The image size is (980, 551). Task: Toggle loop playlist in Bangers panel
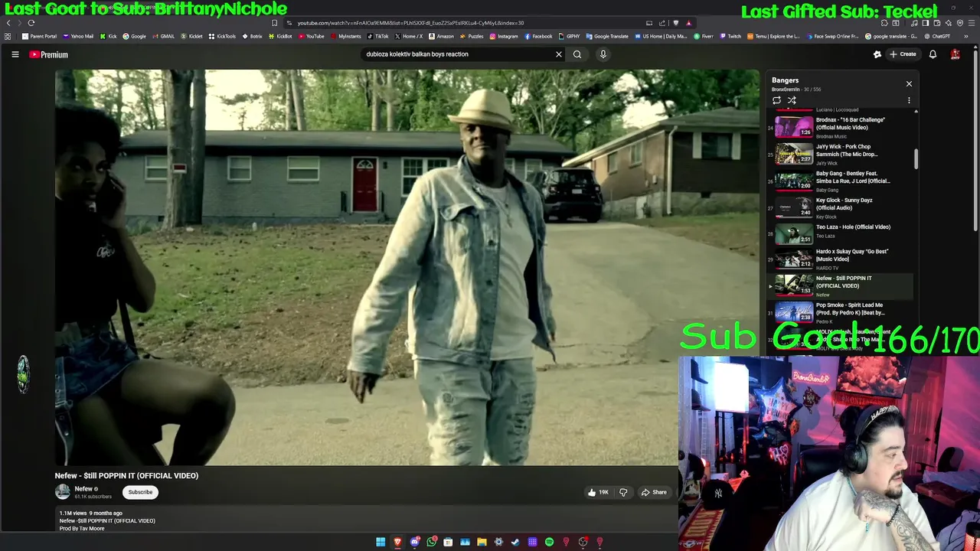776,100
